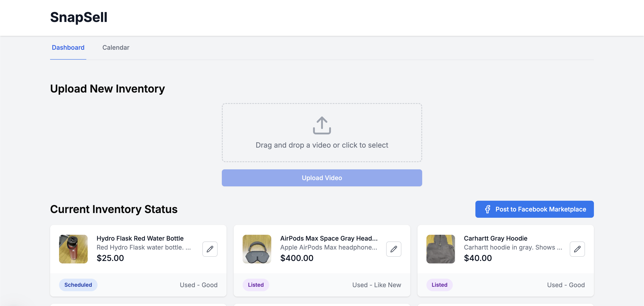Click the SnapSell logo title

78,17
